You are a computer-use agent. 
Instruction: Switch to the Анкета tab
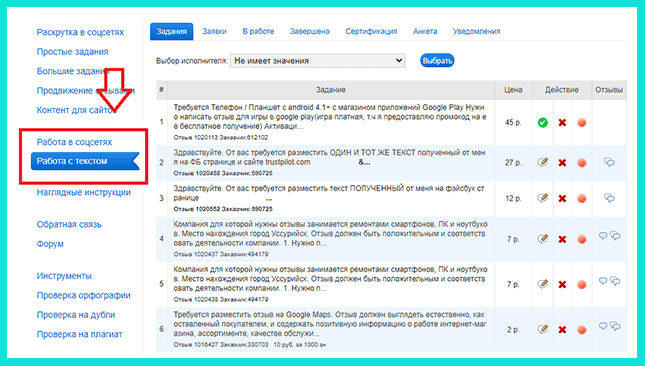(x=425, y=31)
